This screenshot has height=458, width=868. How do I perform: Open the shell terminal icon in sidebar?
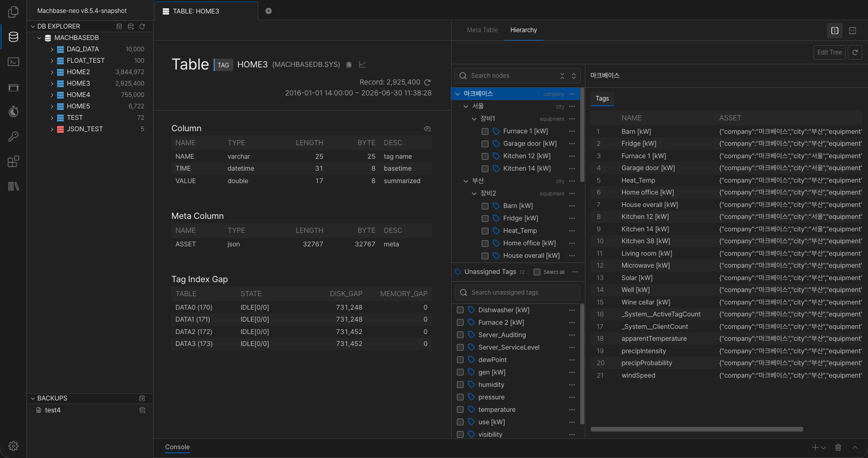13,62
